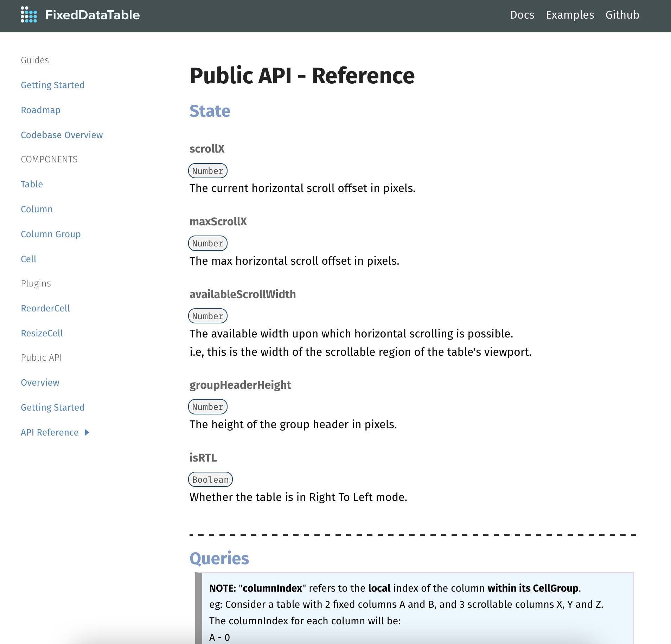Viewport: 671px width, 644px height.
Task: Click the availableScrollWidth property heading
Action: [x=243, y=294]
